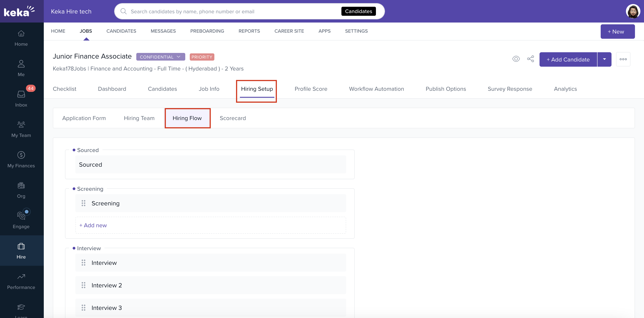This screenshot has height=318, width=644.
Task: Open the search magnifier icon
Action: coord(123,11)
